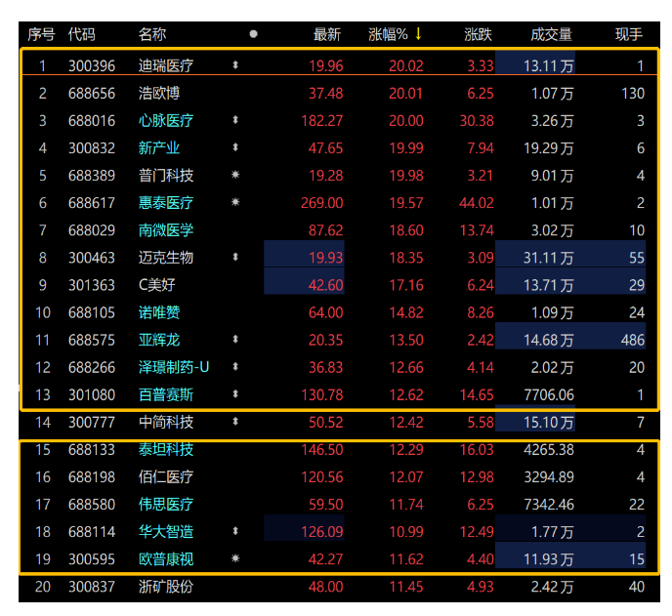The height and width of the screenshot is (616, 672).
Task: Select the 百普赛斯 latest price 130.78
Action: [x=323, y=394]
